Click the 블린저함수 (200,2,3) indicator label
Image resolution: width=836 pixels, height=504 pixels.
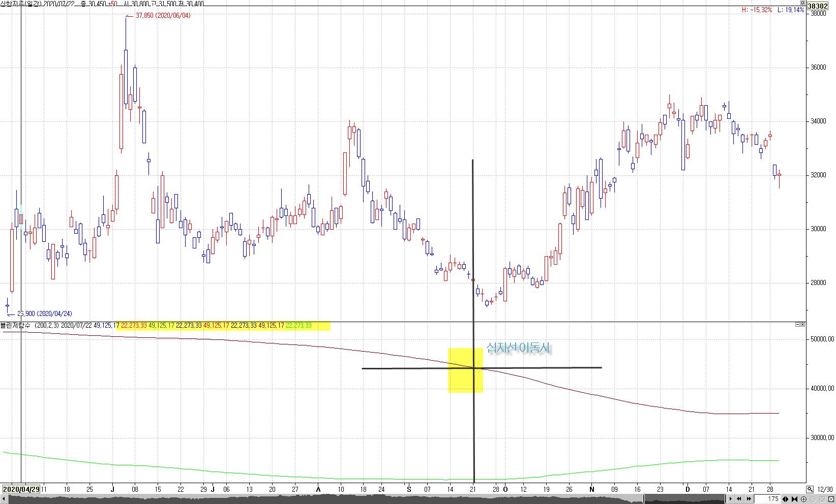coord(29,325)
